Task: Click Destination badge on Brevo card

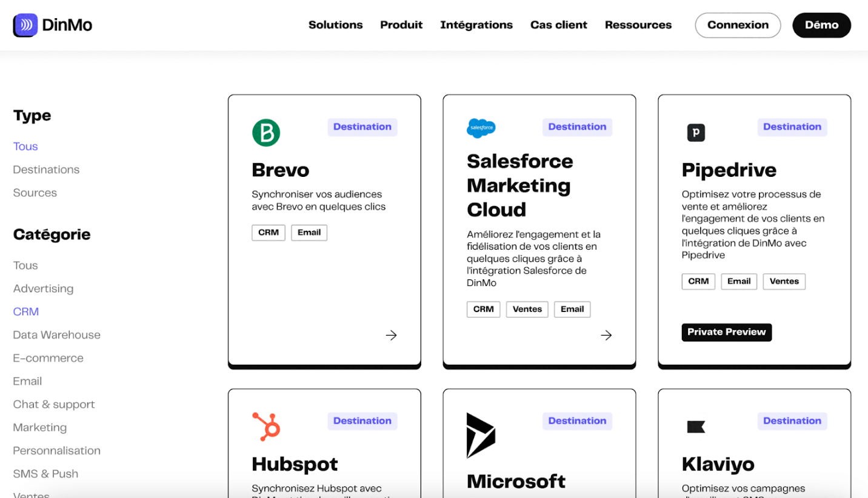Action: click(x=362, y=127)
